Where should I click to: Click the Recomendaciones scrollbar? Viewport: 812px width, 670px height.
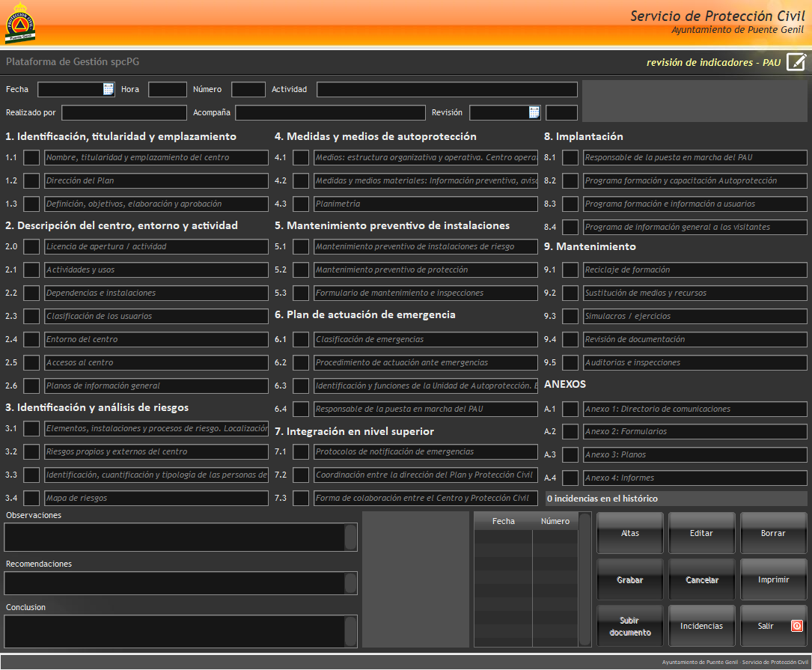(x=350, y=583)
